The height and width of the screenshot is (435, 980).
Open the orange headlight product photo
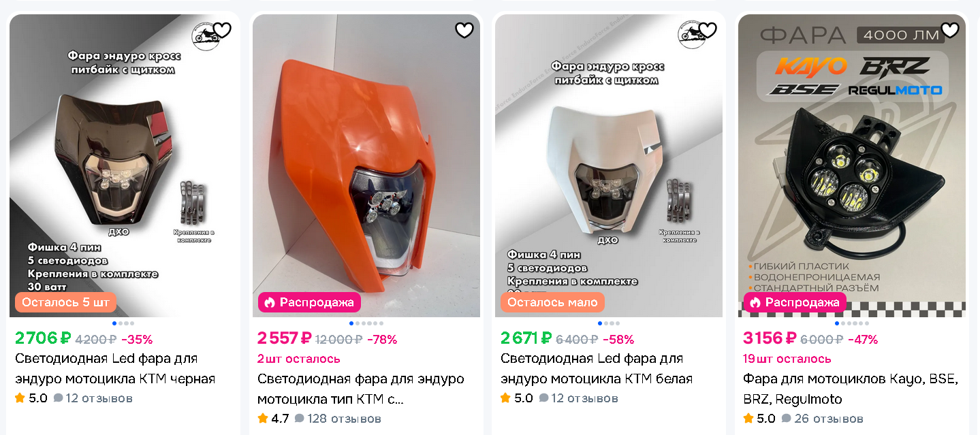[x=366, y=165]
